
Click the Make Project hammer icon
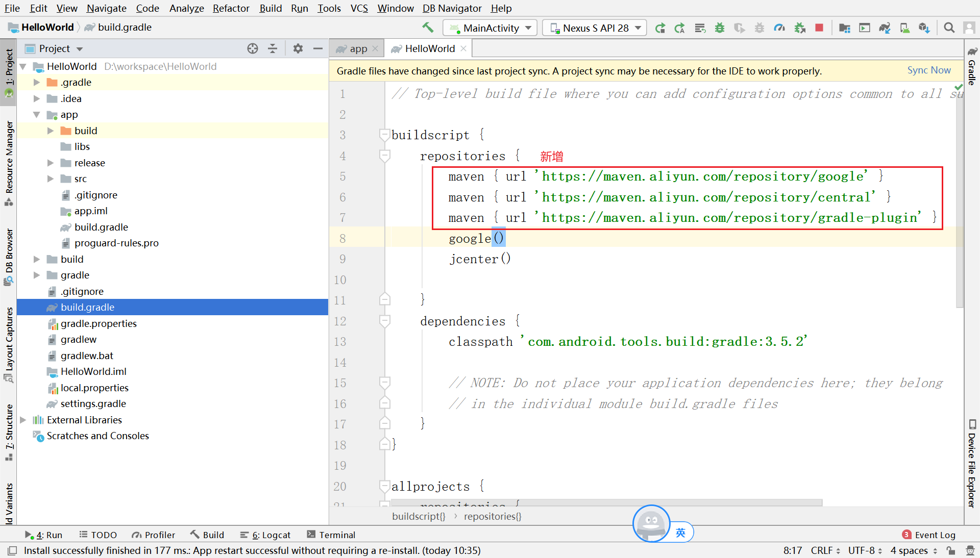pyautogui.click(x=428, y=28)
